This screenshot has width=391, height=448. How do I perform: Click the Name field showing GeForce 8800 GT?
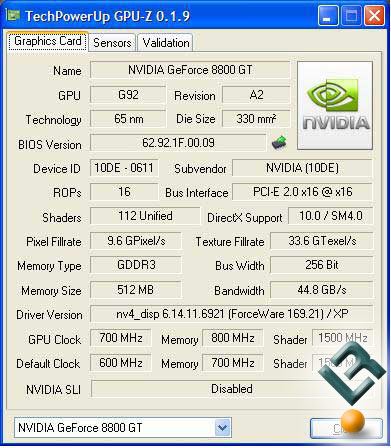click(x=190, y=70)
